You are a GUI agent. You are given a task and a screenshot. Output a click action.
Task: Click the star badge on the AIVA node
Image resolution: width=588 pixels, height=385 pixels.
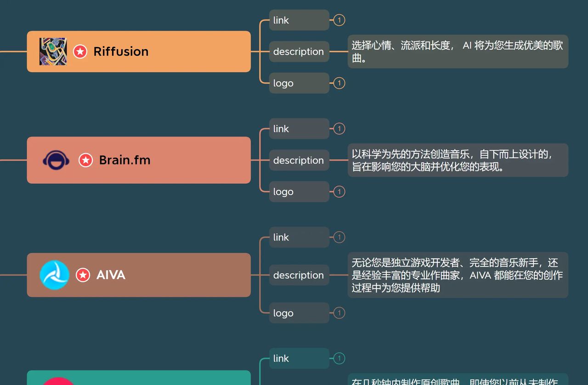click(x=83, y=275)
